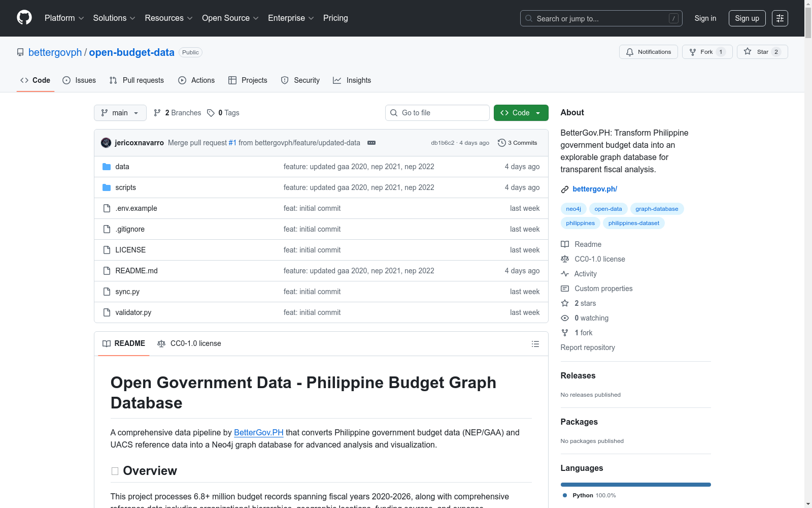812x508 pixels.
Task: Click the Custom properties note icon
Action: point(565,289)
